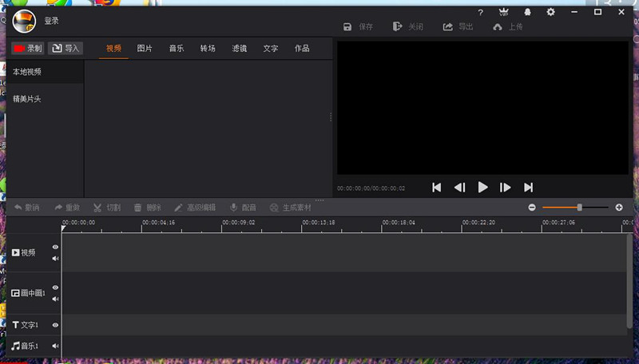Viewport: 639px width, 364px height.
Task: Select 本地视频 in sidebar
Action: tap(45, 72)
